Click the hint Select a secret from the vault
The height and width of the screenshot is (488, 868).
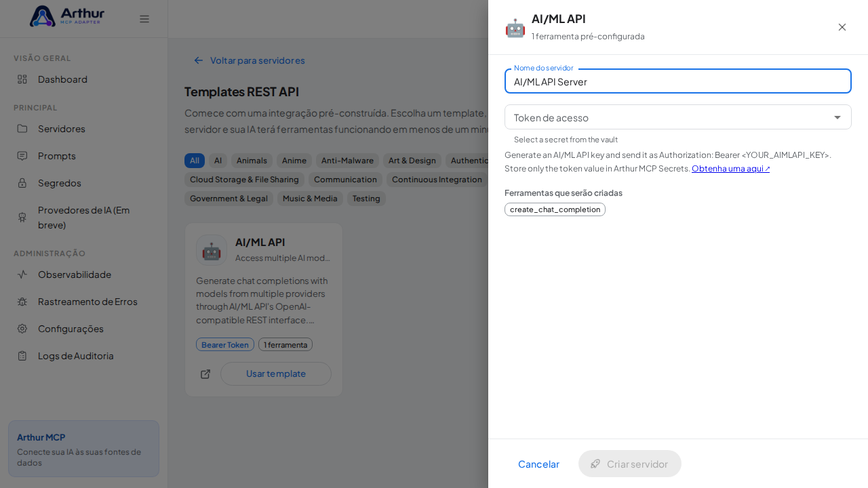(x=566, y=140)
